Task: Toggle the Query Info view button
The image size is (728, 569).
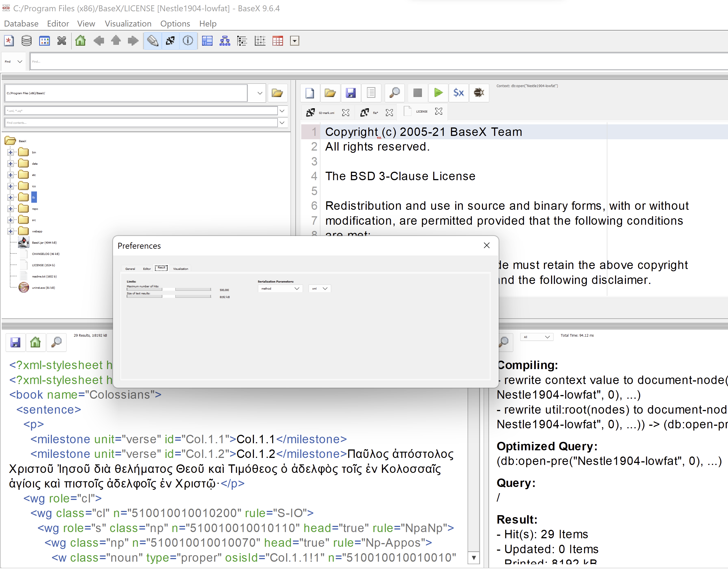Action: (x=188, y=41)
